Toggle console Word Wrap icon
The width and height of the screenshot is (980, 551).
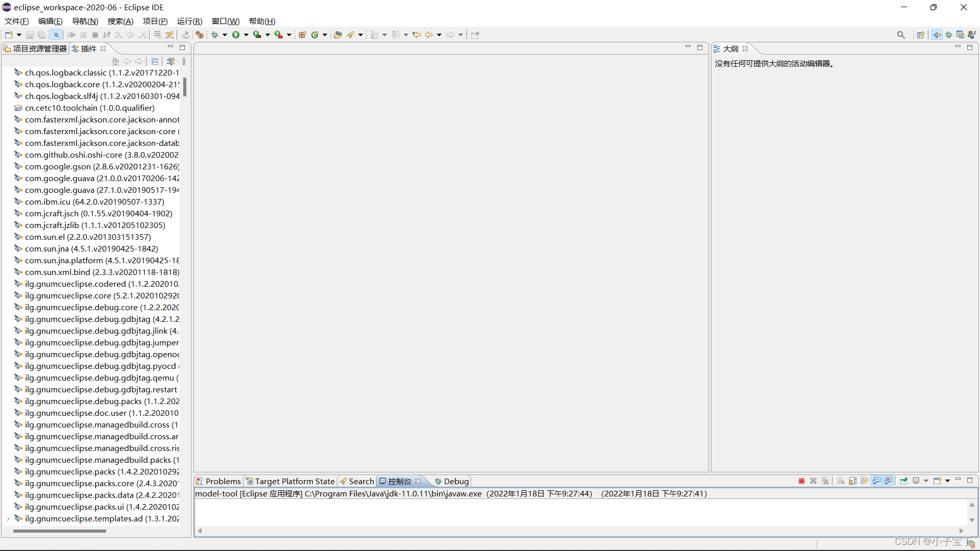click(x=865, y=481)
